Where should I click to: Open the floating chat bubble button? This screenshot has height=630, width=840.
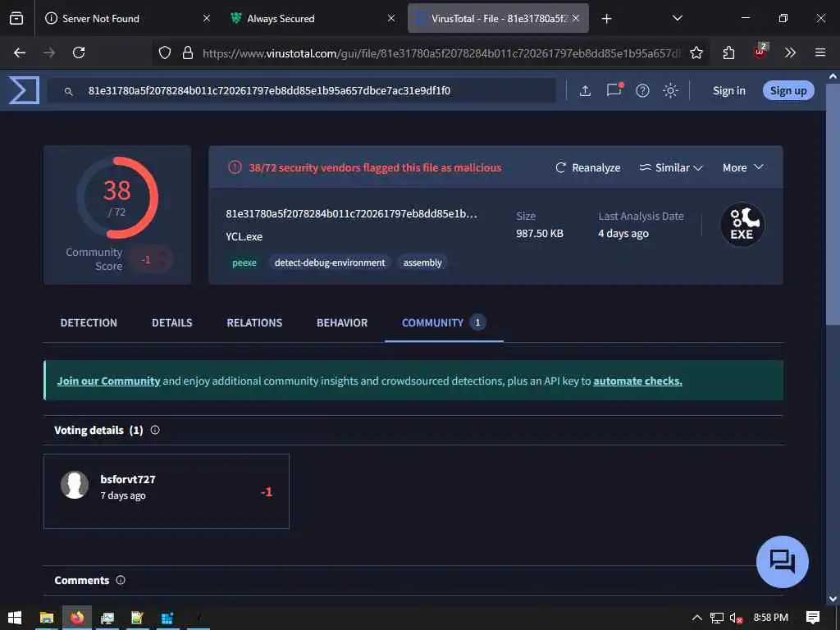tap(782, 562)
